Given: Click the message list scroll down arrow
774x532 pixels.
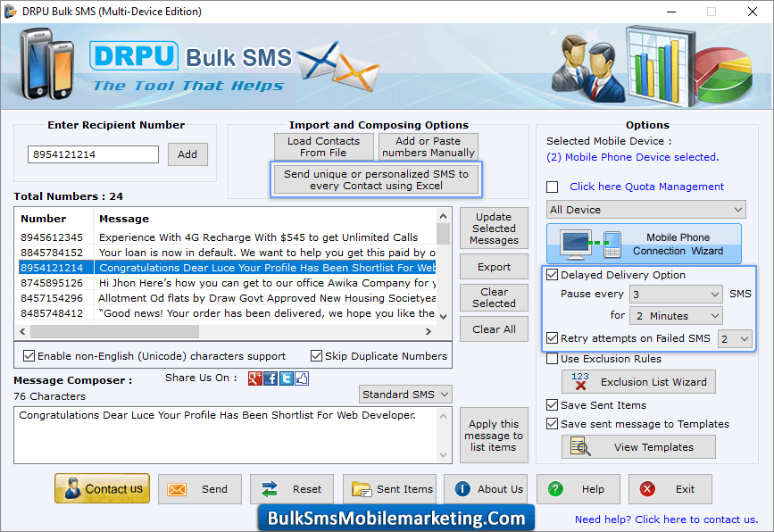Looking at the screenshot, I should pyautogui.click(x=444, y=316).
